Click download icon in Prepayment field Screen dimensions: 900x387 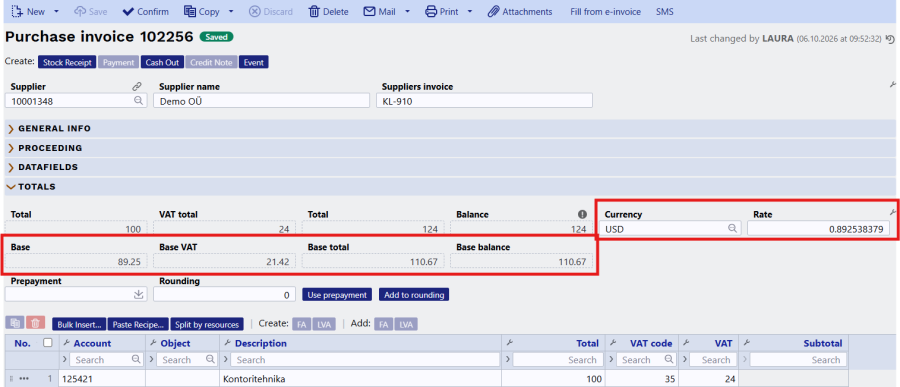(138, 295)
